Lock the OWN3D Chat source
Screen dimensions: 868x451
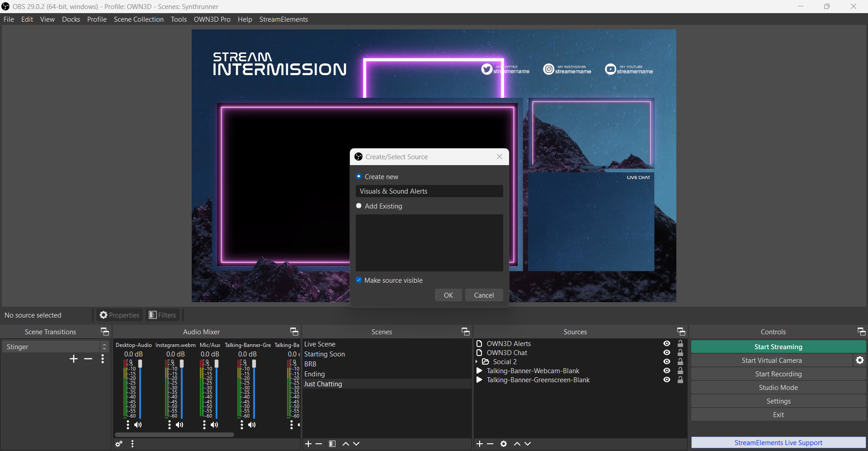click(x=680, y=353)
